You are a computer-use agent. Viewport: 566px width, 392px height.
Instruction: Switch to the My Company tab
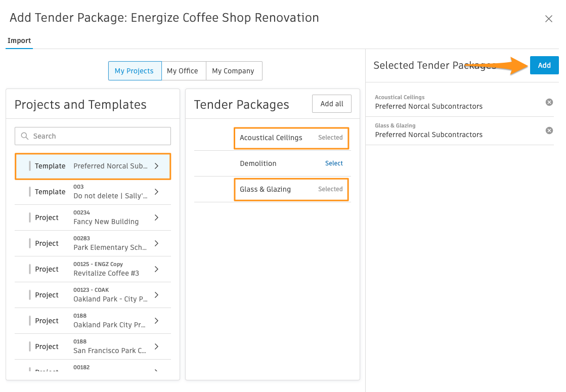click(234, 71)
